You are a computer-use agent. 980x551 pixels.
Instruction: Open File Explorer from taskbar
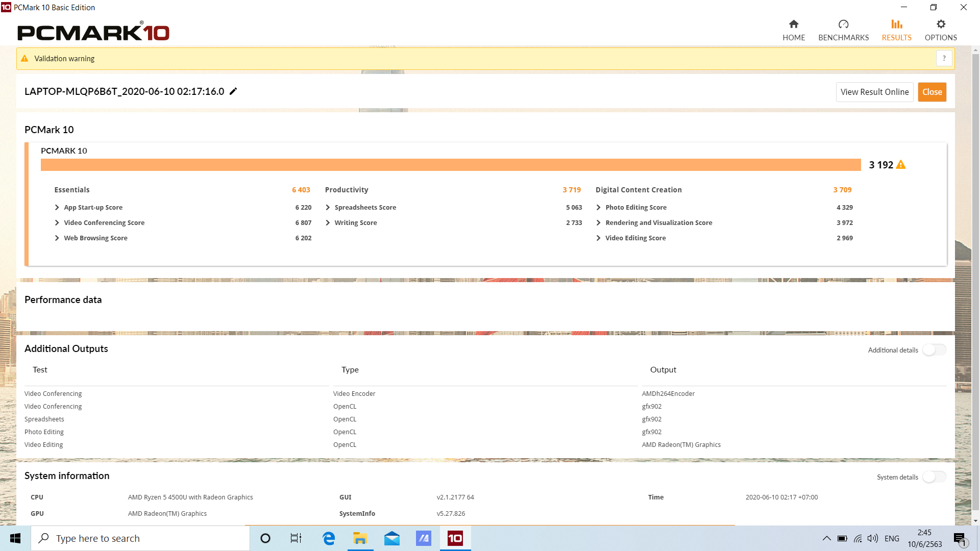click(360, 538)
